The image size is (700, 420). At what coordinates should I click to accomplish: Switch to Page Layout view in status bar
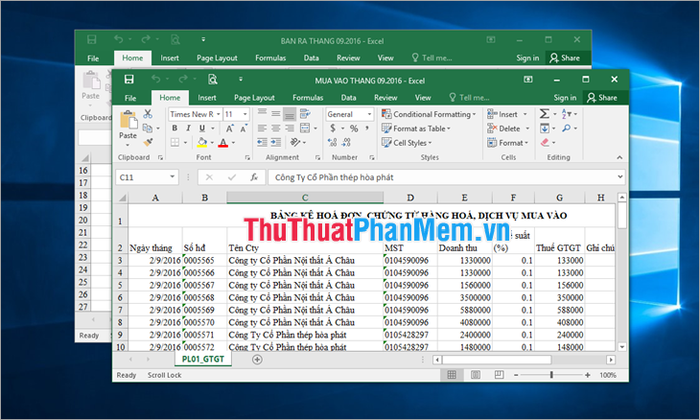[x=475, y=375]
